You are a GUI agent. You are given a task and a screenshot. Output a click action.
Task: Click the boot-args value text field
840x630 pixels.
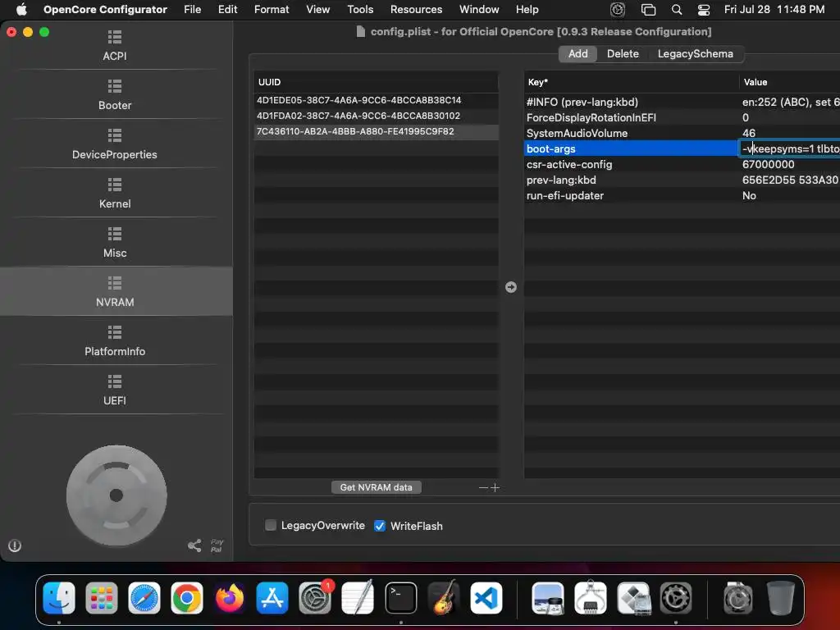[x=789, y=149]
